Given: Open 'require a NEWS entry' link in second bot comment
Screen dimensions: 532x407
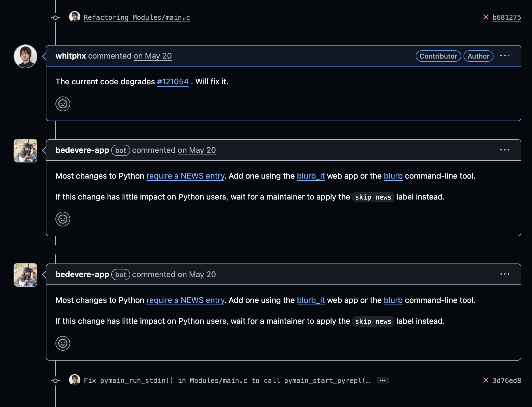Looking at the screenshot, I should point(185,300).
